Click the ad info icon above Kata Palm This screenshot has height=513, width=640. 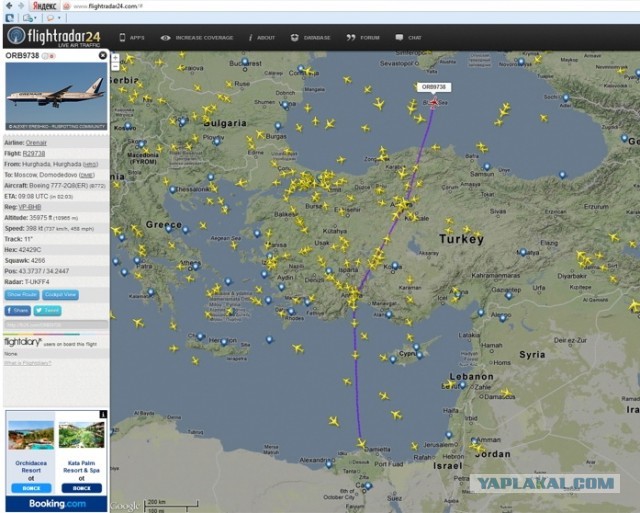click(103, 414)
